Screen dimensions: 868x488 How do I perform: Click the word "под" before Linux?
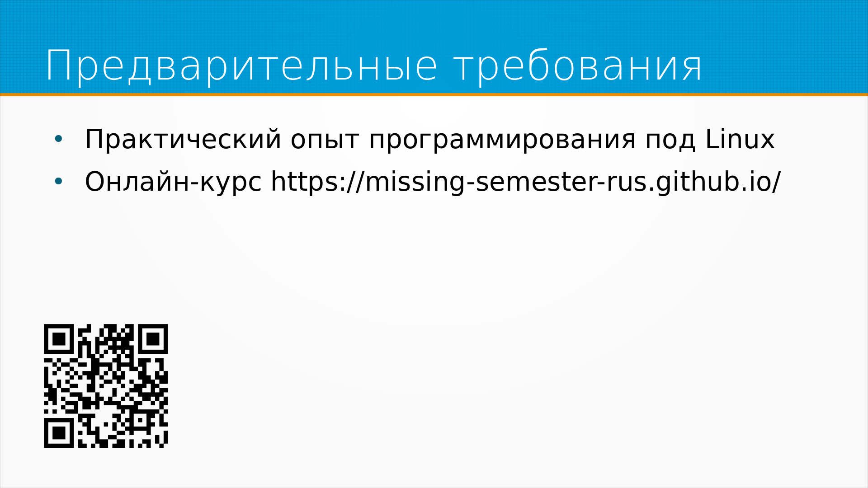click(x=670, y=139)
